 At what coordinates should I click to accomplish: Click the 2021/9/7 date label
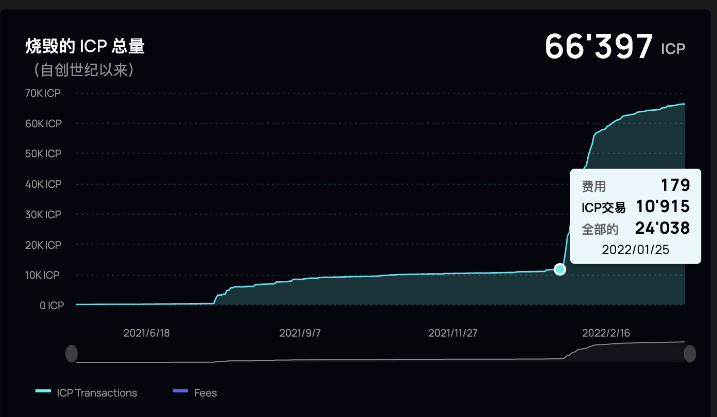point(300,333)
